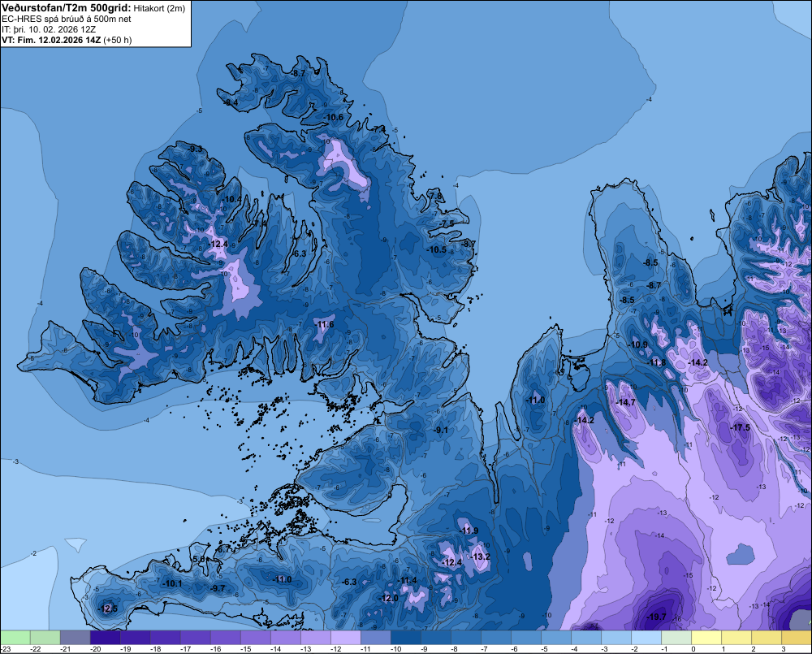Click the '(+50 h)' forecast offset text
812x654 pixels.
click(118, 40)
